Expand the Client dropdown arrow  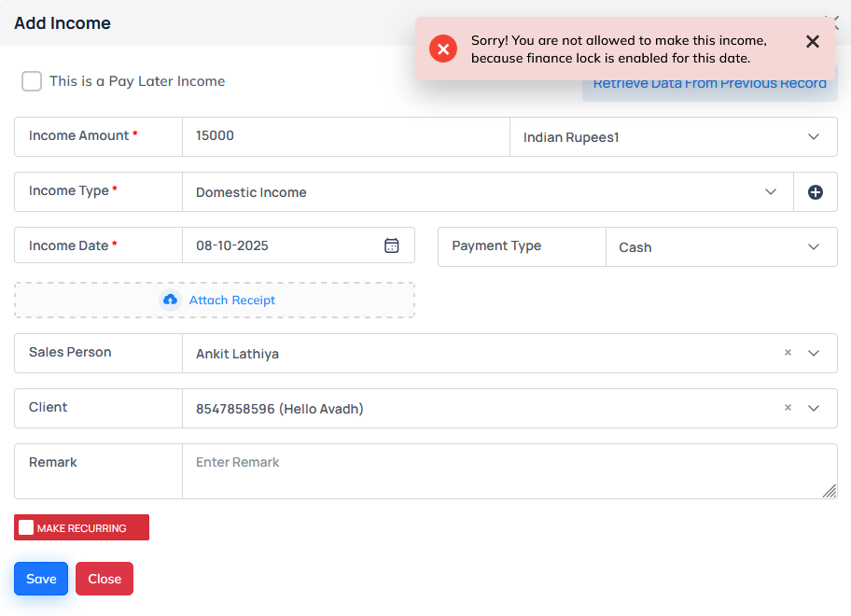[813, 409]
